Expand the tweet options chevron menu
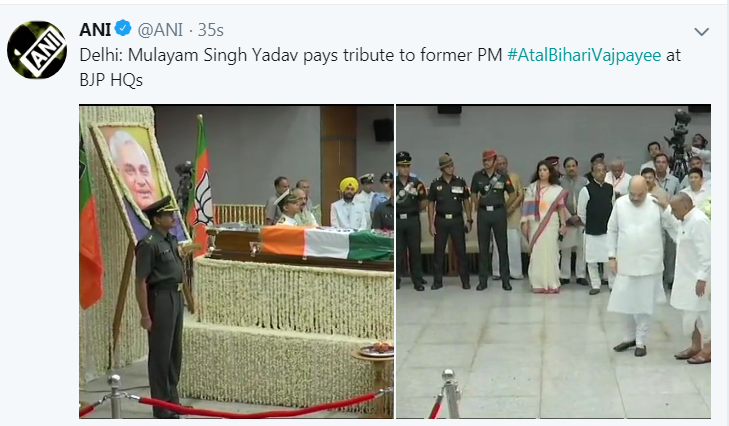Screen dimensions: 729x426 [701, 32]
